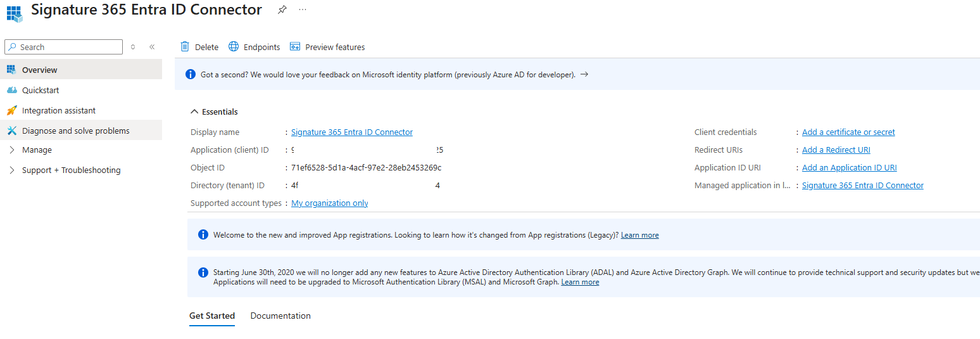
Task: Open the Overview menu item
Action: pyautogui.click(x=81, y=70)
